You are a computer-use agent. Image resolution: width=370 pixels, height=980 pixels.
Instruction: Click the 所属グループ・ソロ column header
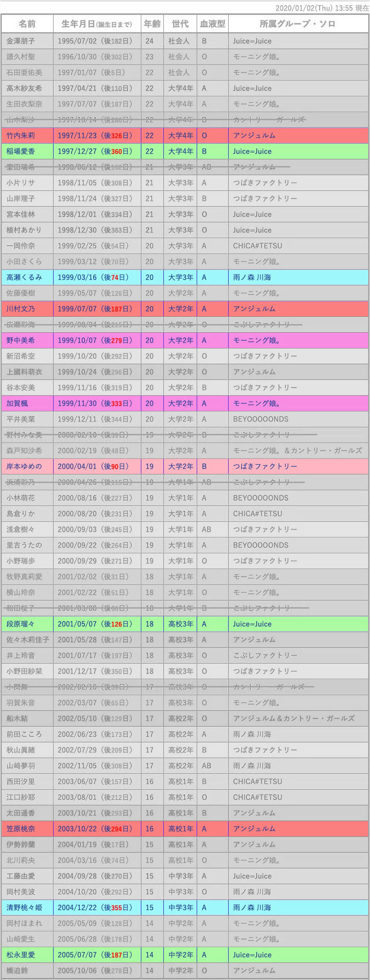(x=298, y=24)
